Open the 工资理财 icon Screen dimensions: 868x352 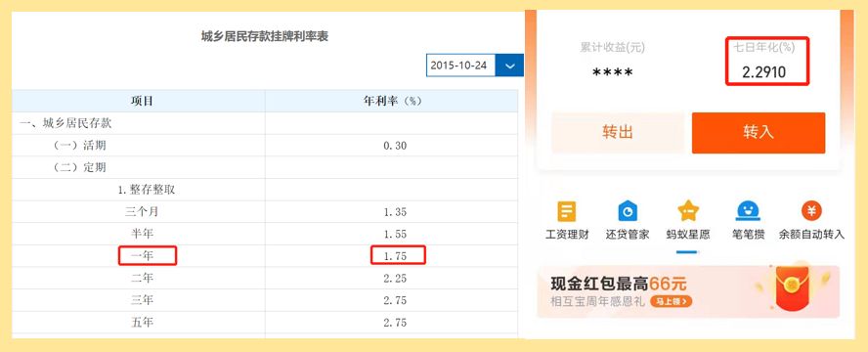tap(567, 211)
